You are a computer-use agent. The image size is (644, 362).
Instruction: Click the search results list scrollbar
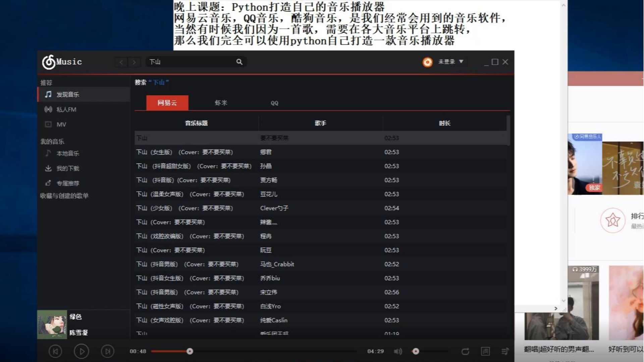tap(508, 131)
